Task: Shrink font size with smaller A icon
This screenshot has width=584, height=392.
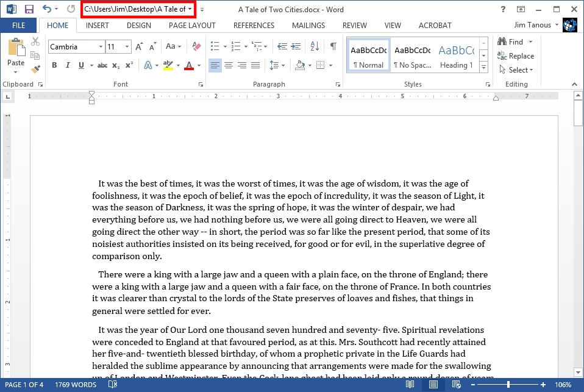Action: click(152, 46)
